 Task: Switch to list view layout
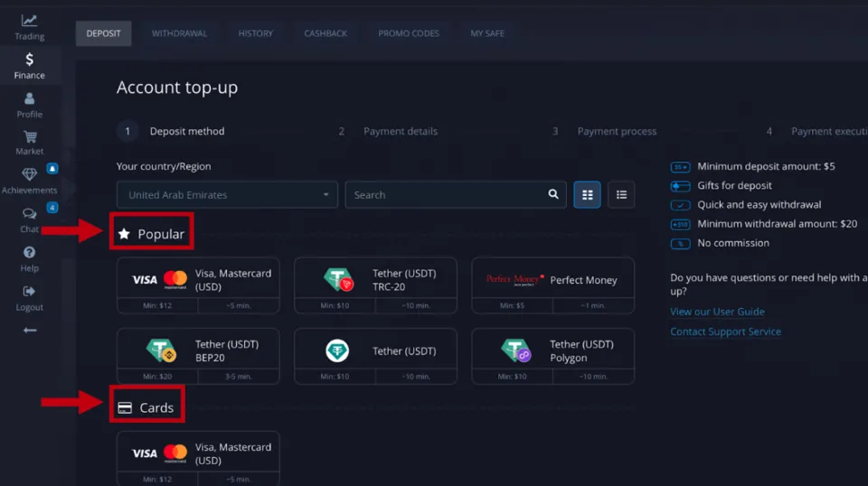pyautogui.click(x=621, y=194)
